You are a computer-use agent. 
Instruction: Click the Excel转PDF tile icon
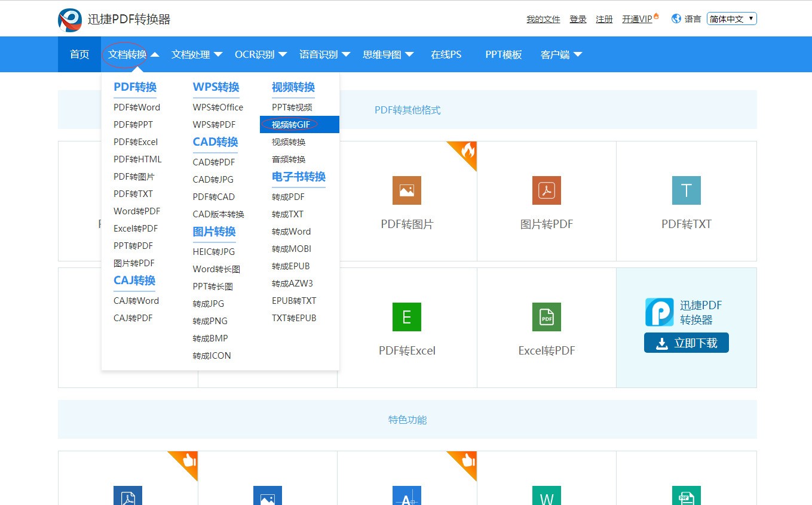[x=546, y=317]
